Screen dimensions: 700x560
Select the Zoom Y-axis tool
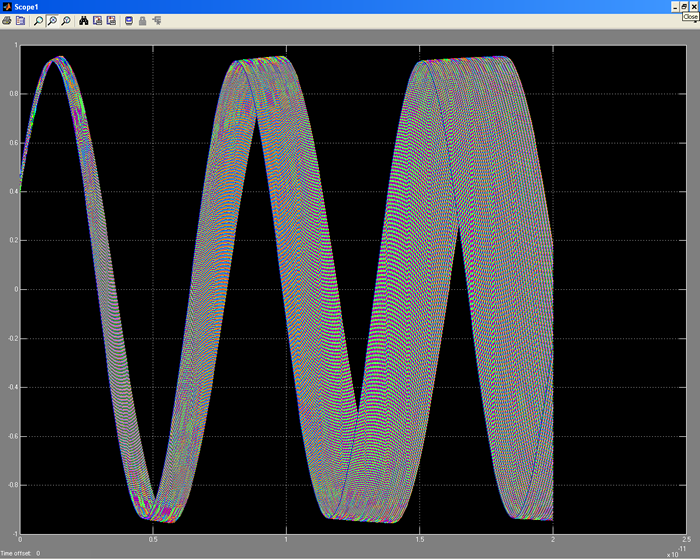[x=66, y=20]
